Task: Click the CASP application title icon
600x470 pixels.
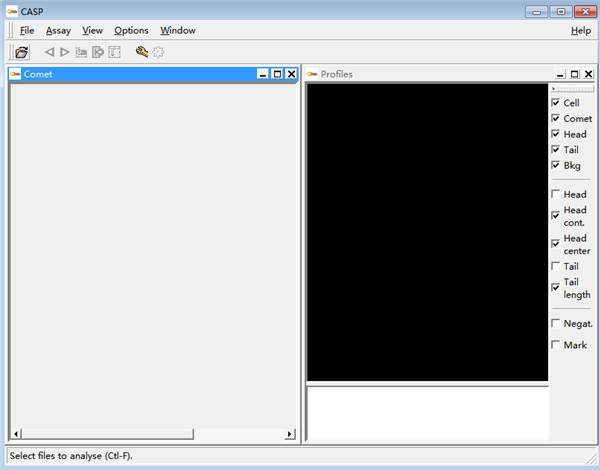Action: coord(12,11)
